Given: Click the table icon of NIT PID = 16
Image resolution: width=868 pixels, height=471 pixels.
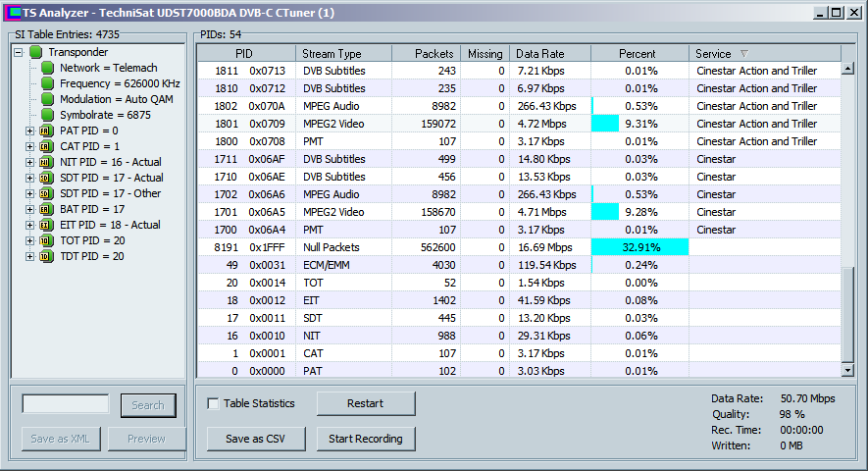Looking at the screenshot, I should tap(46, 162).
